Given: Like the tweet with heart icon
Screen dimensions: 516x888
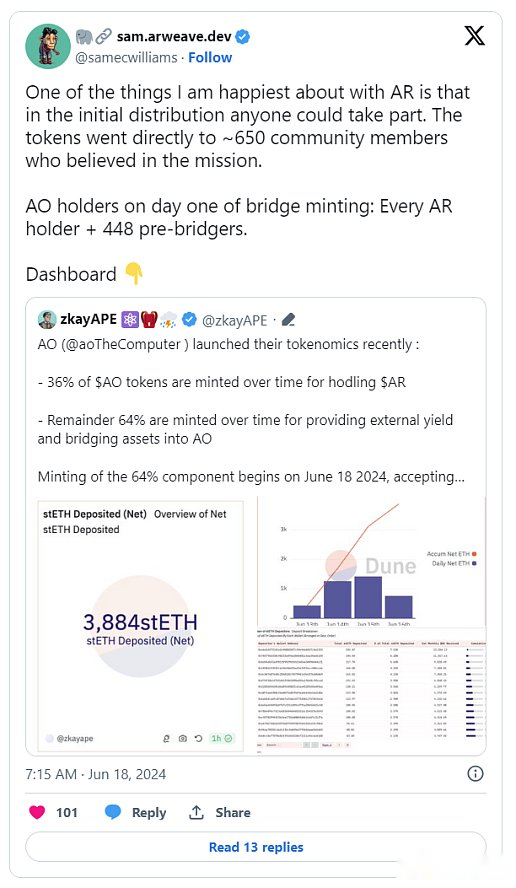Looking at the screenshot, I should pos(37,813).
